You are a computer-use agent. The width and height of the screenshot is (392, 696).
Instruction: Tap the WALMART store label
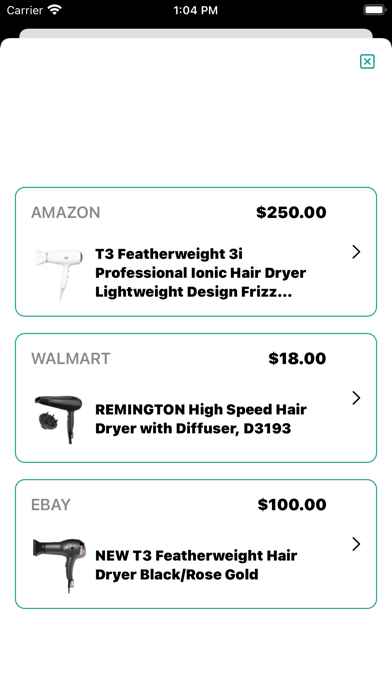point(71,359)
